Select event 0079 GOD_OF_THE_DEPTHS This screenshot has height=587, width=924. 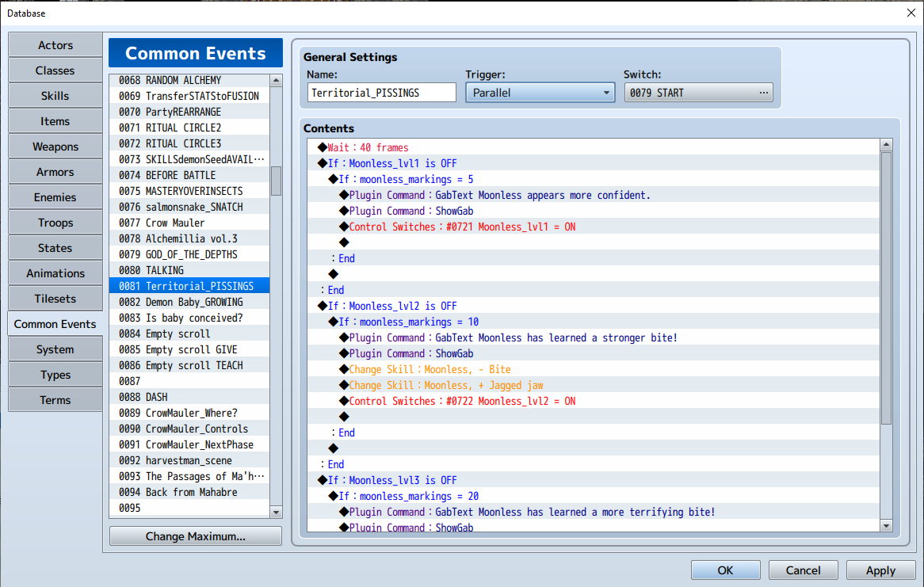pos(189,254)
